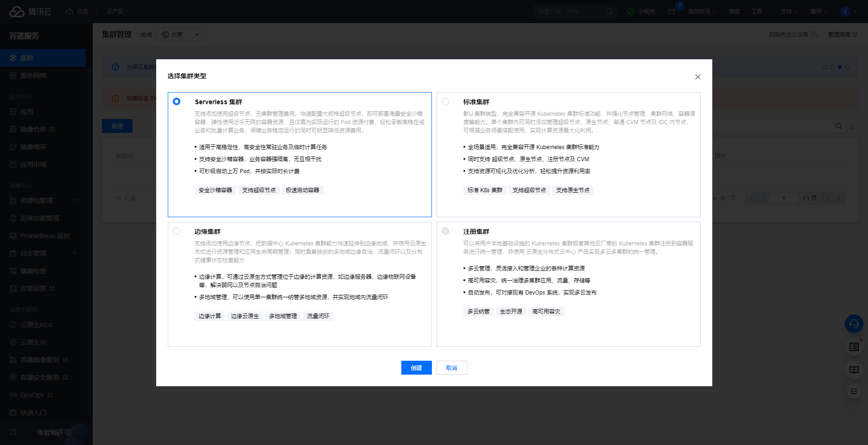Click the blue info icon in notice banner
Screen dimensions: 868x445
pos(115,67)
